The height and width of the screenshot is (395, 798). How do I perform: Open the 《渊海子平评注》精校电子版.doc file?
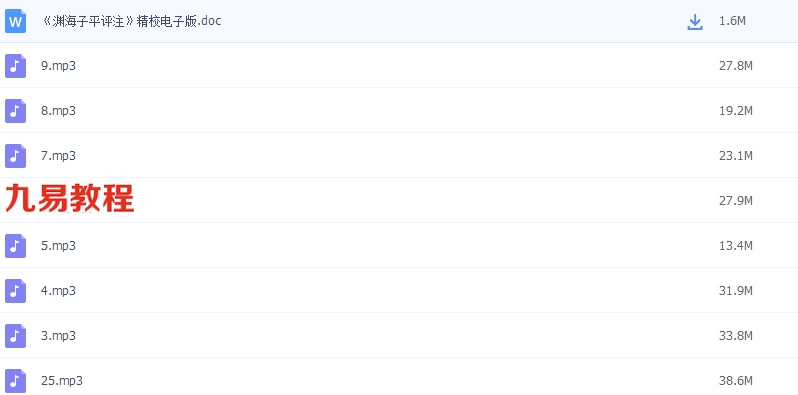point(132,21)
